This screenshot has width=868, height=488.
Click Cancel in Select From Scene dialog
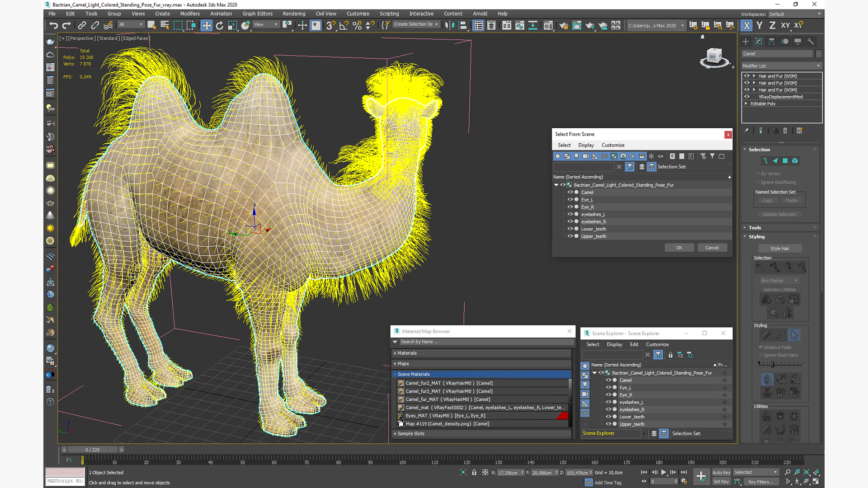point(712,248)
